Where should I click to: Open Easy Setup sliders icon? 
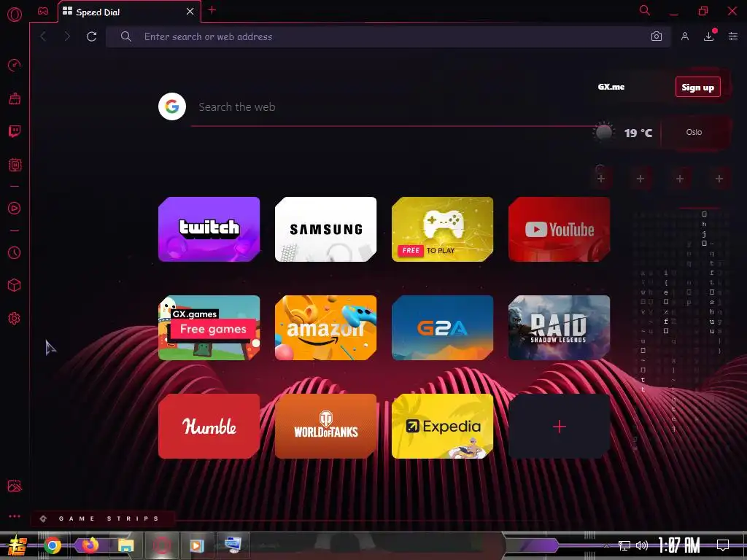click(732, 36)
